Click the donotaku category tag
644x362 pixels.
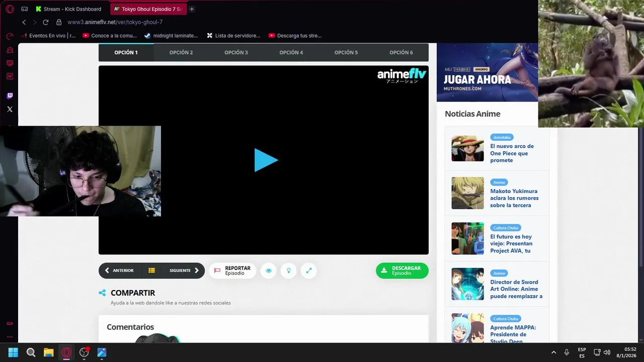502,137
